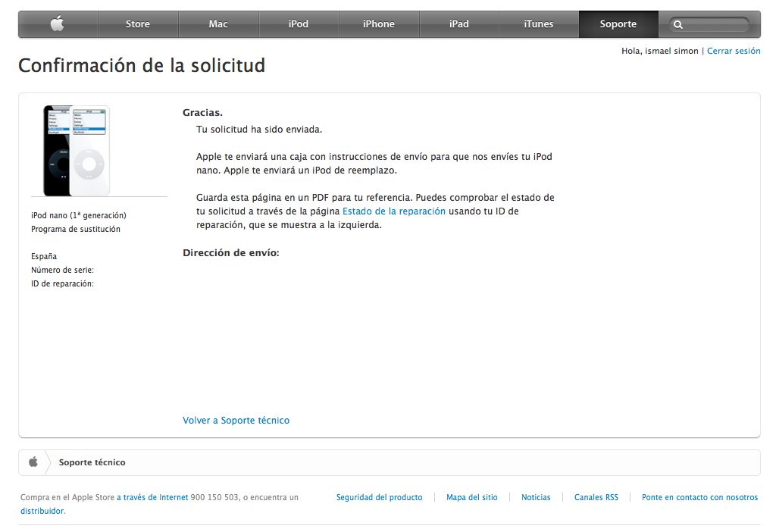Open the Store tab

tap(138, 23)
